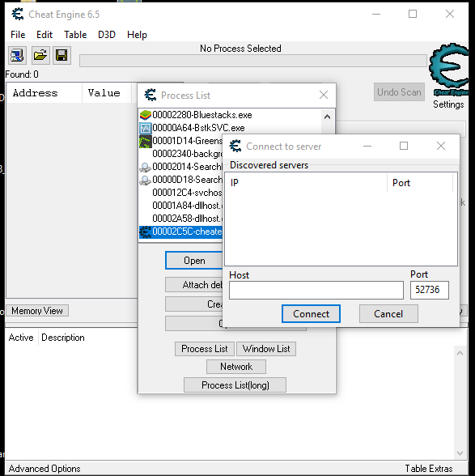Click the Select Process computer icon
The image size is (475, 476).
coord(17,56)
